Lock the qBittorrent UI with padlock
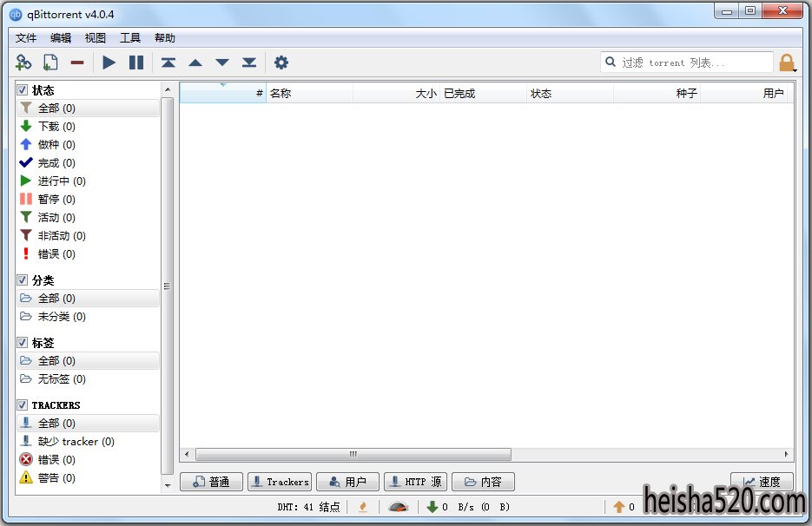The image size is (812, 526). (x=787, y=62)
